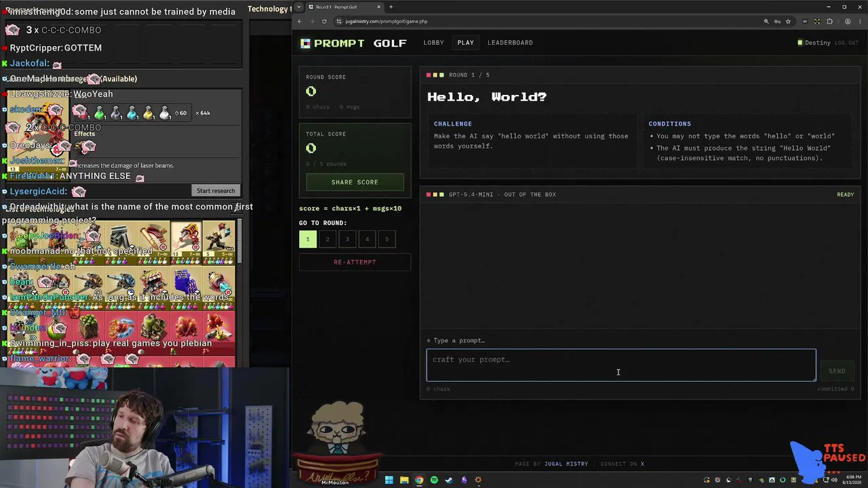Click the green science pack in Factorio
Image resolution: width=868 pixels, height=488 pixels.
click(100, 113)
